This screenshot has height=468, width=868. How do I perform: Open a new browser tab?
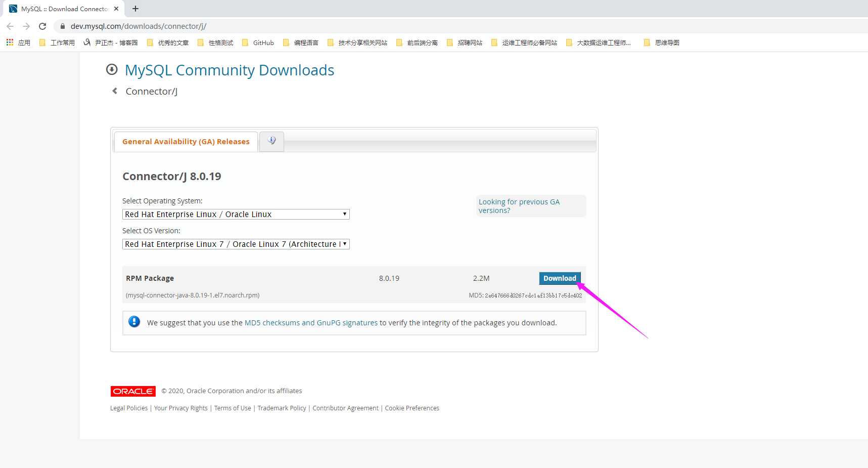[x=135, y=9]
